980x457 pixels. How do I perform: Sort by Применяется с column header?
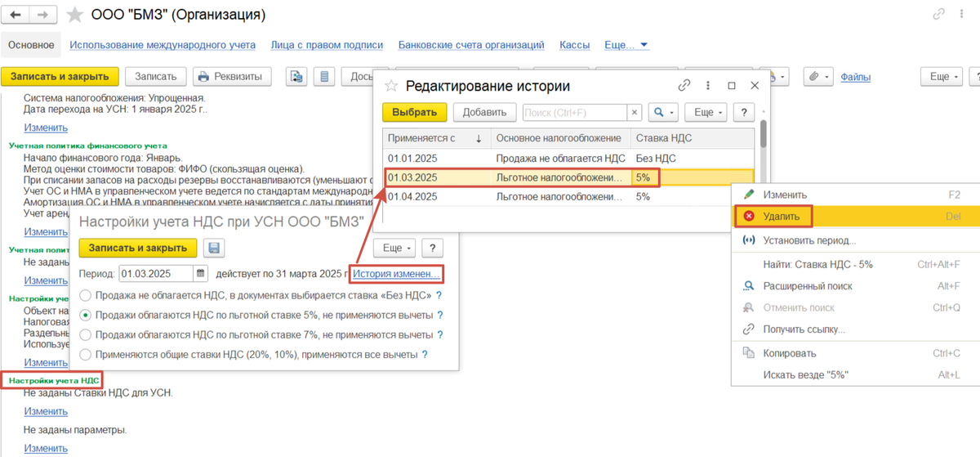click(436, 138)
